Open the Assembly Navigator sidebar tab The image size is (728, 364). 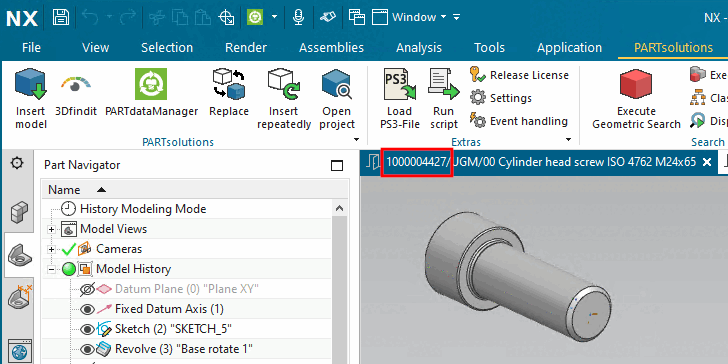click(19, 212)
